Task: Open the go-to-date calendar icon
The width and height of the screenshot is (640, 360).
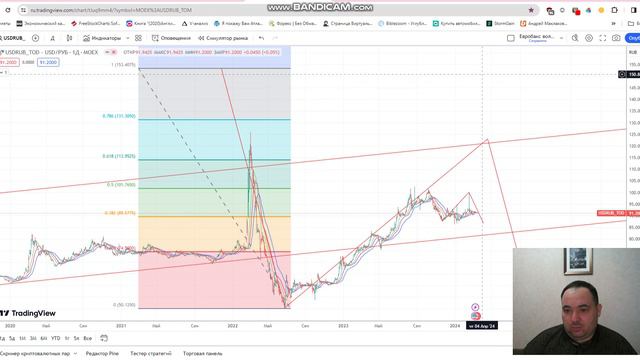Action: pos(104,338)
